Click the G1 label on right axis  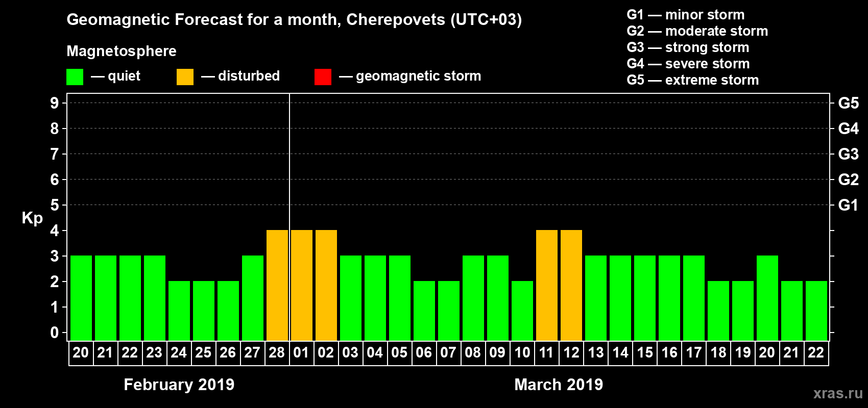pos(849,205)
